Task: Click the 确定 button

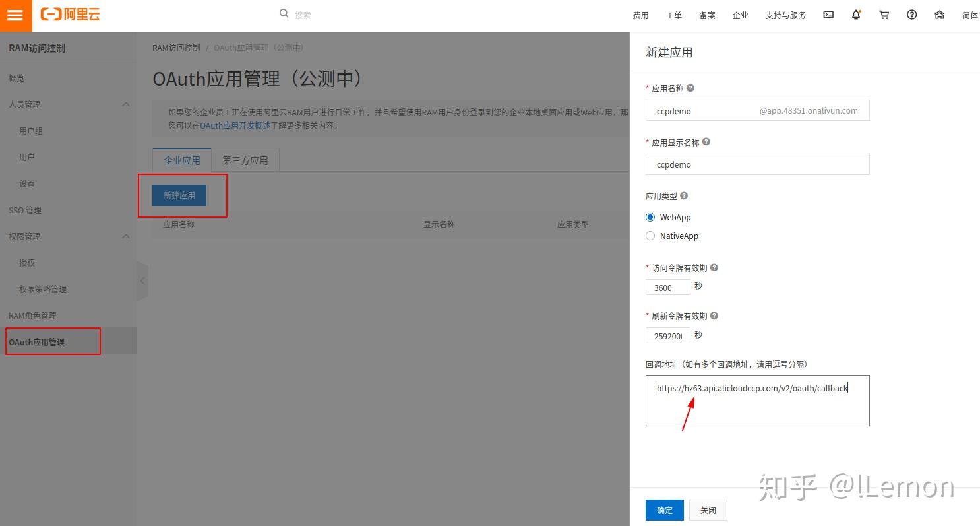Action: (665, 510)
